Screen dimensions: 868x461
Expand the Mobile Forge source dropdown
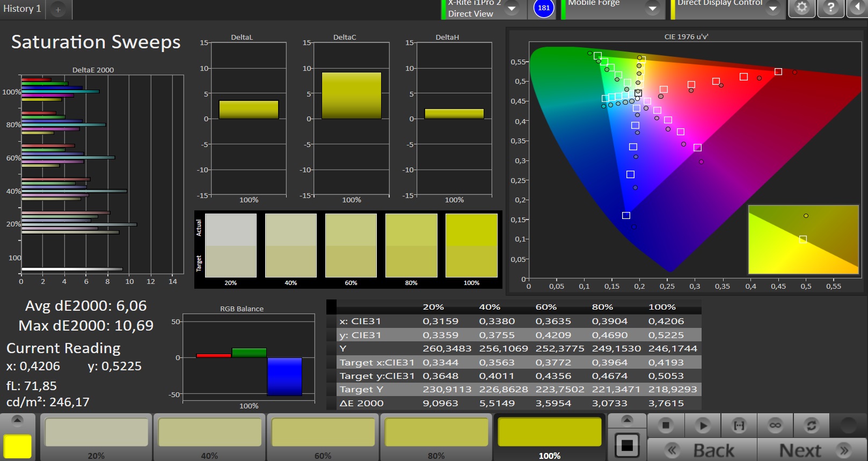point(652,8)
